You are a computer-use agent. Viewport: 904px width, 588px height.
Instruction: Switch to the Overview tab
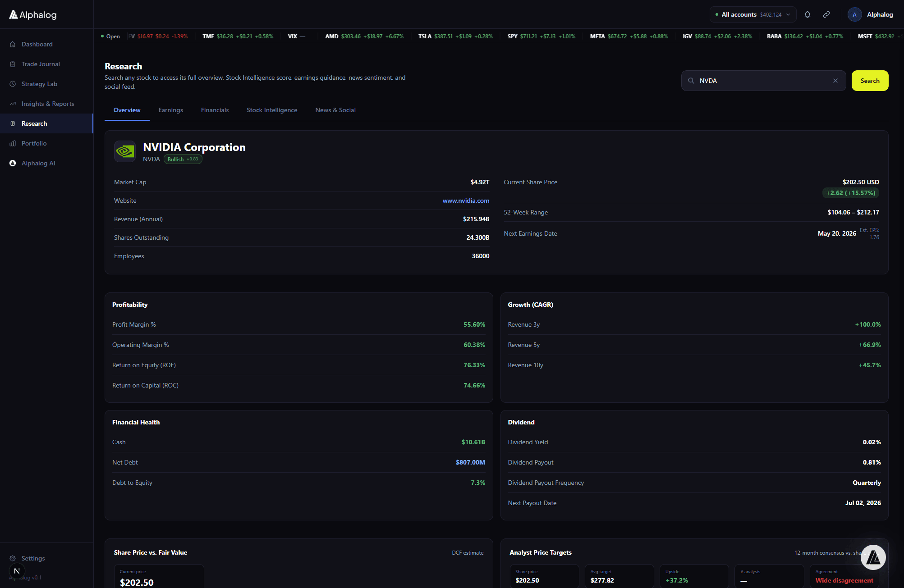tap(127, 110)
